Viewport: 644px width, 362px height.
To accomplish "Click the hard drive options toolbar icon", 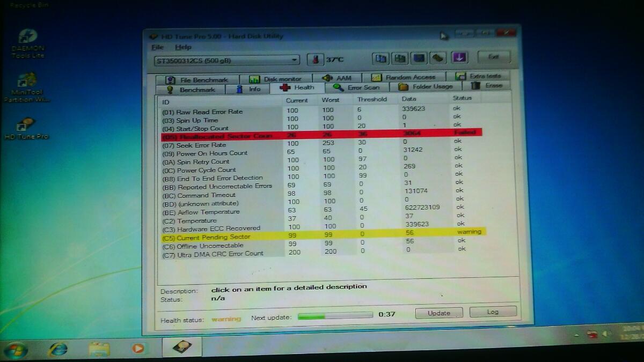I will point(439,57).
